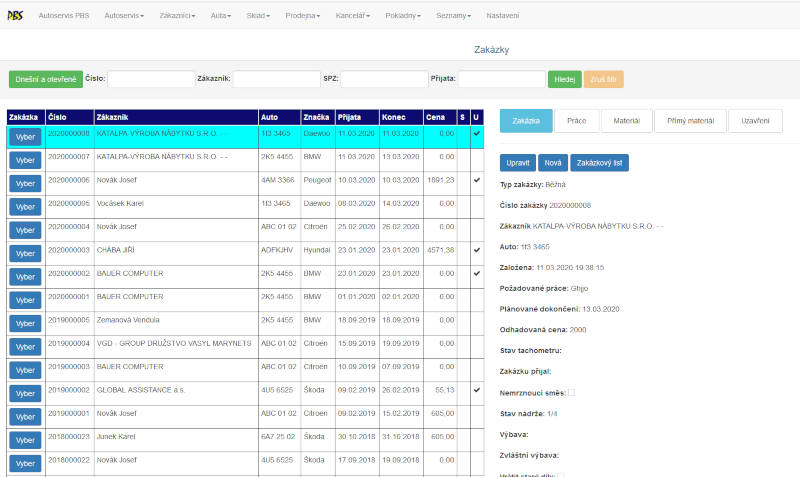Viewport: 800px width, 477px height.
Task: Select order 2020000003 with Vyber button
Action: click(x=25, y=254)
